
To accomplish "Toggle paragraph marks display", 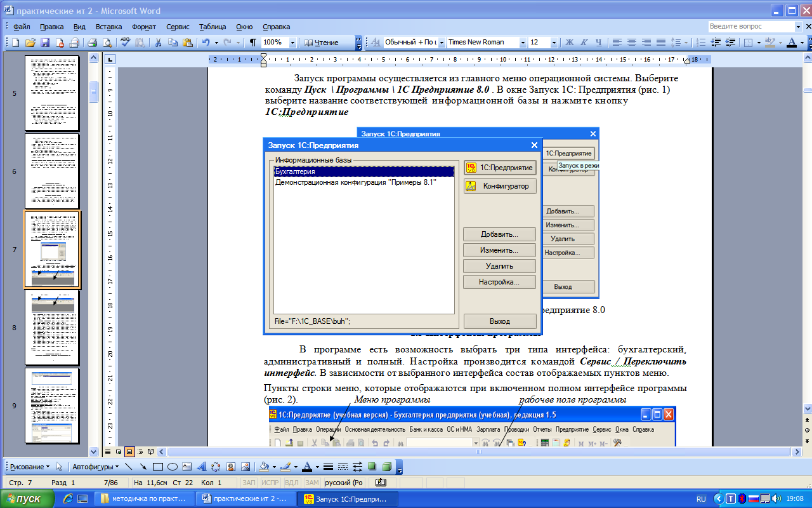I will coord(253,43).
